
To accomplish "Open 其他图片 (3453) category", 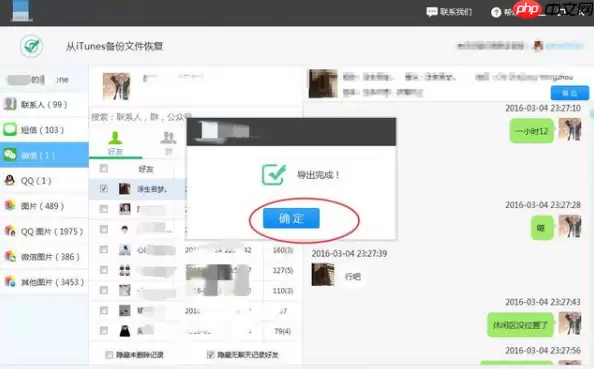I will [x=44, y=282].
